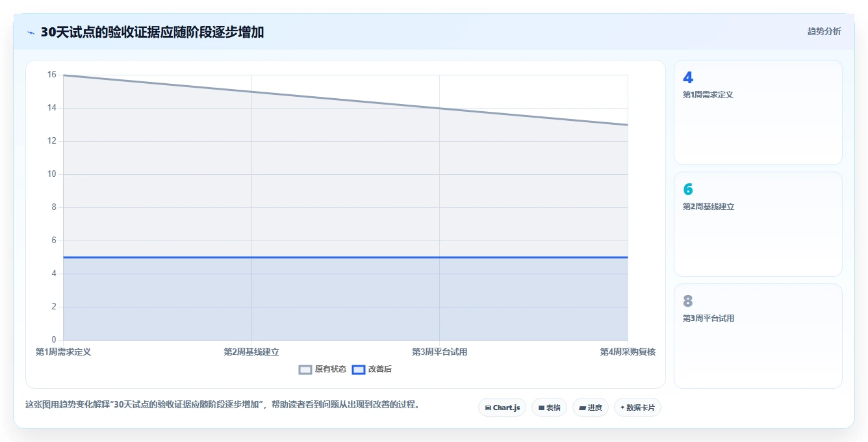868x442 pixels.
Task: Click the value 6 in second card
Action: [x=688, y=190]
